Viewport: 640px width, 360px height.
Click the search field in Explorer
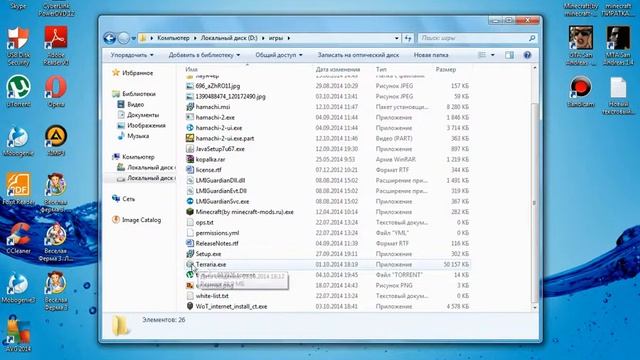click(477, 38)
